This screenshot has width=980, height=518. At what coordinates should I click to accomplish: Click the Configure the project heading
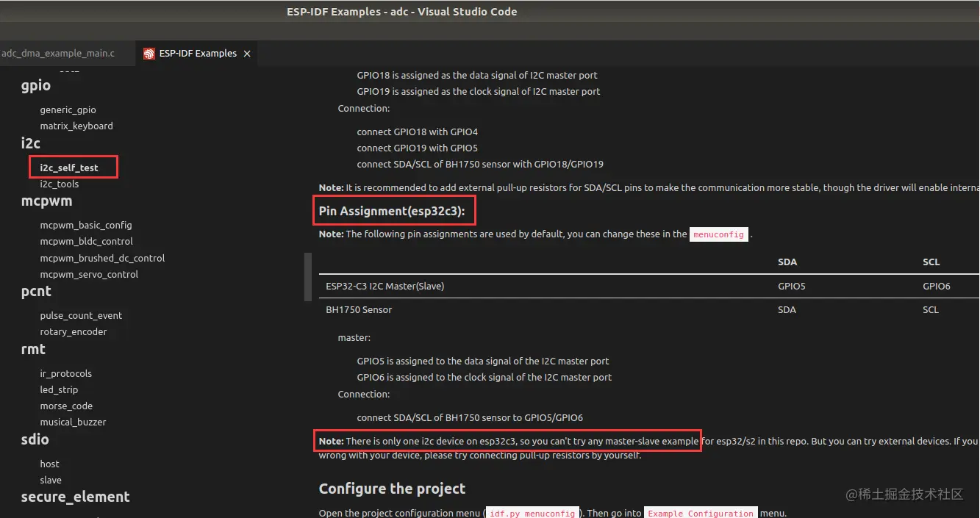(x=392, y=489)
